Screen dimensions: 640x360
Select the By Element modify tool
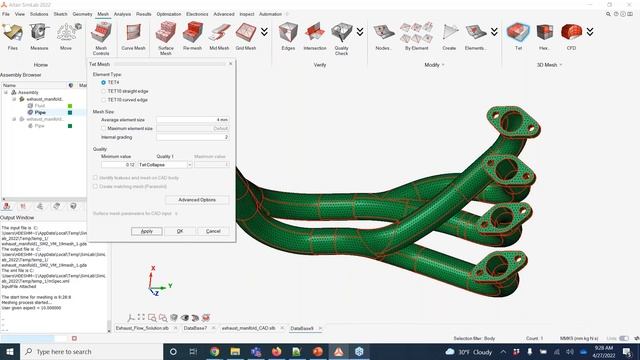(416, 36)
